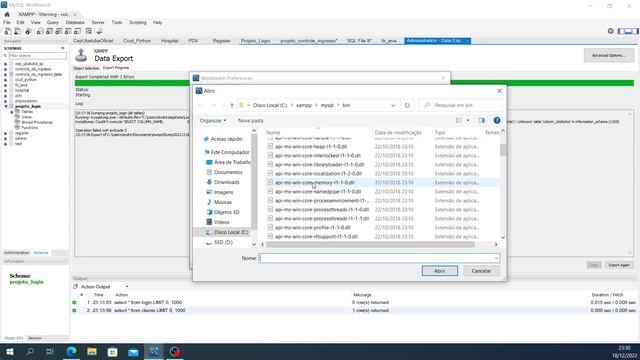Sort by Data de modificação column header
The image size is (640, 360).
point(398,132)
